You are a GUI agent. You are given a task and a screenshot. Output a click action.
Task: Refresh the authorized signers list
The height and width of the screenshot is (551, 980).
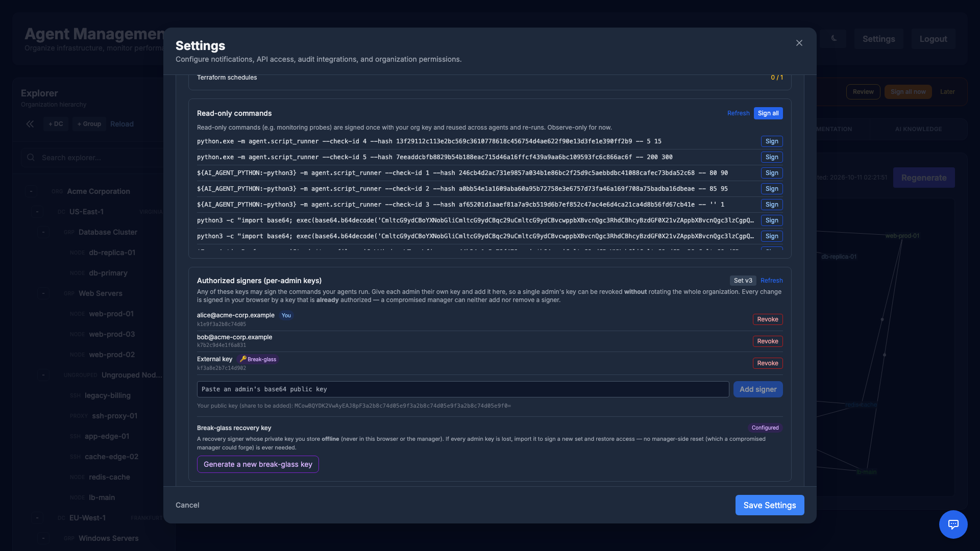771,281
